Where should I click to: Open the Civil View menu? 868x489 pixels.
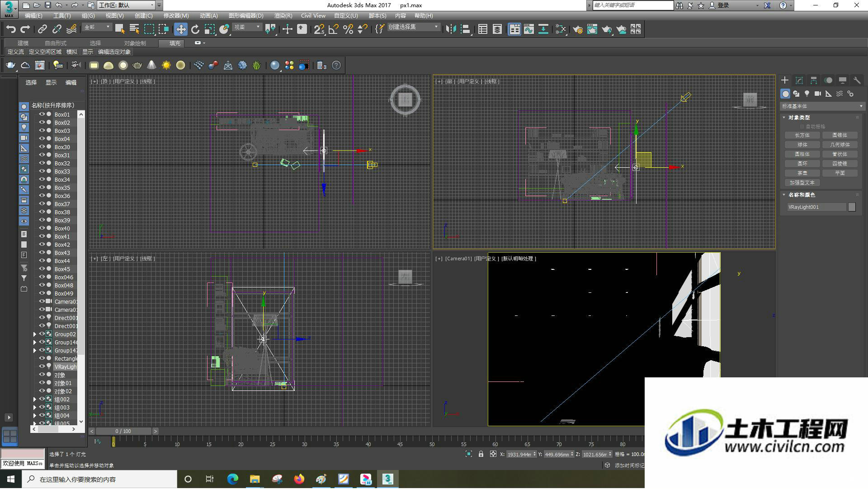click(x=313, y=16)
